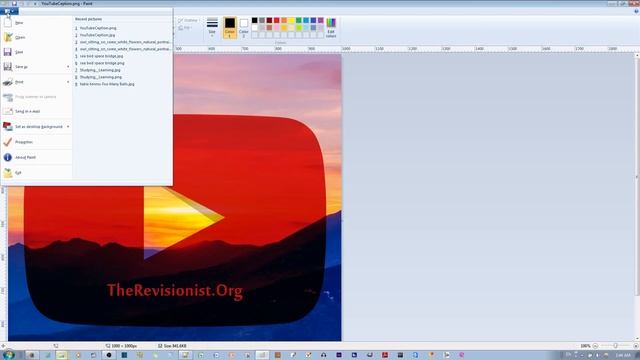Close the menu via the Paint button
The height and width of the screenshot is (360, 640).
pos(9,11)
